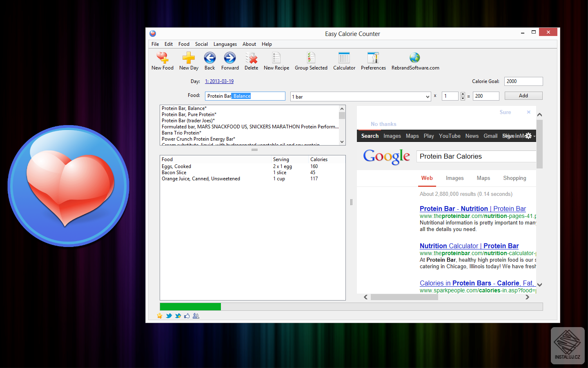Dismiss the browser prompt with the X
This screenshot has width=588, height=368.
[529, 112]
